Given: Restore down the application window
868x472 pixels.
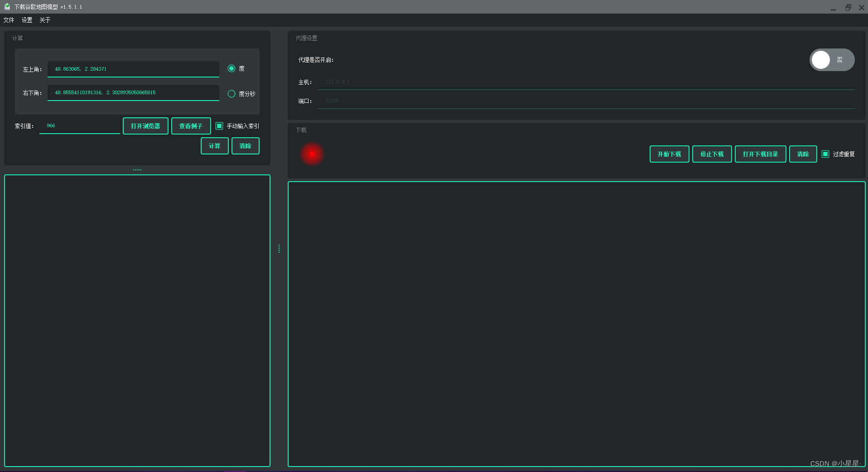Looking at the screenshot, I should click(848, 7).
